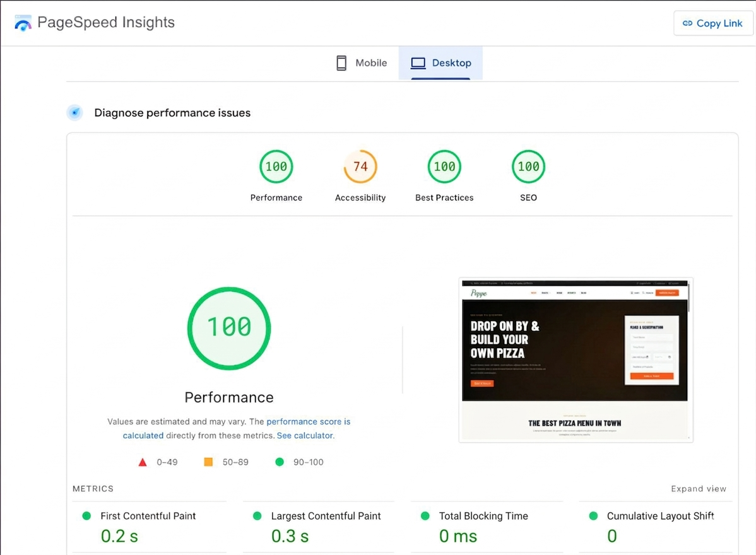Jump to Best Practices via the 100 gauge
The width and height of the screenshot is (756, 555).
click(444, 166)
